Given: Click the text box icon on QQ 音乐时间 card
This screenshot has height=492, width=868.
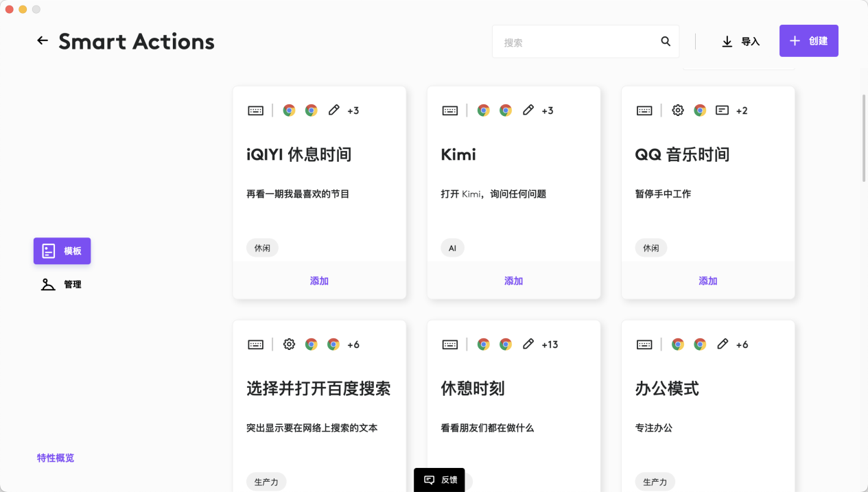Looking at the screenshot, I should tap(722, 110).
